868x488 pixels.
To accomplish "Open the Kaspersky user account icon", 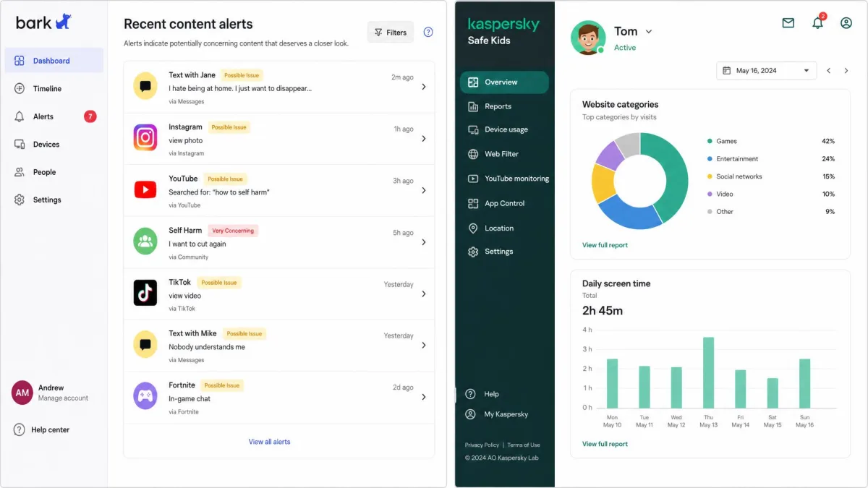I will [846, 23].
